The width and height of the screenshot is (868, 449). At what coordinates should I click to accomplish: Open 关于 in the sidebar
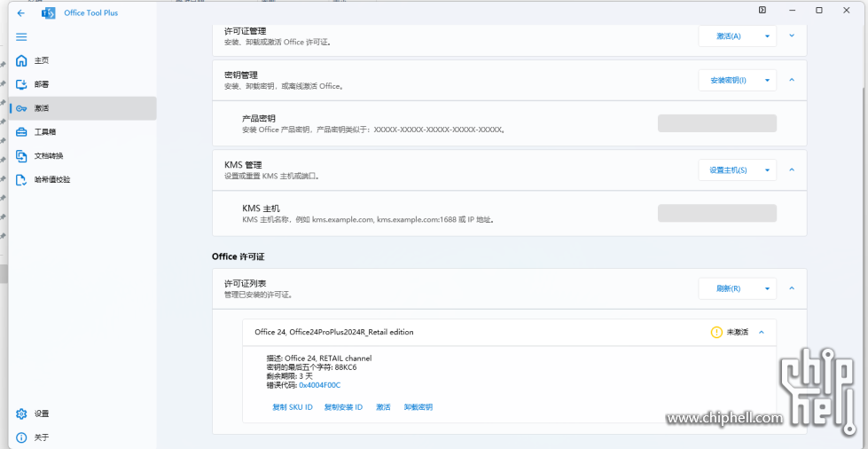coord(82,437)
